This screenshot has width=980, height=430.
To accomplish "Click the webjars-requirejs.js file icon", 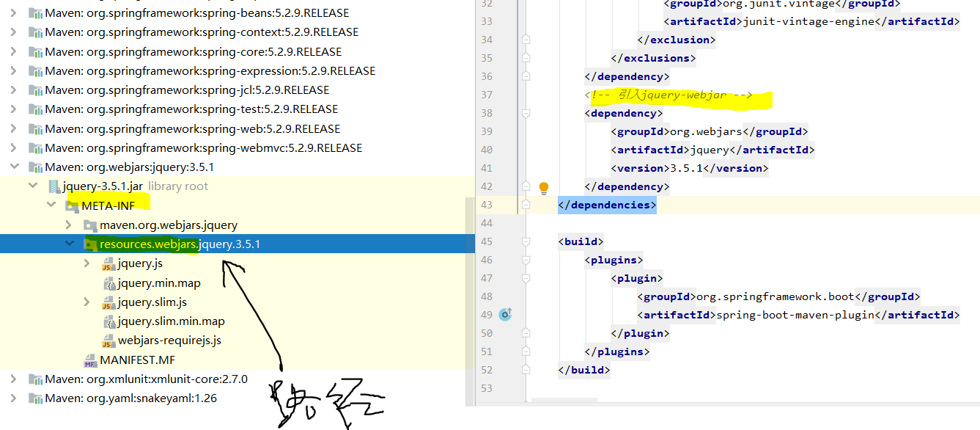I will click(x=108, y=340).
